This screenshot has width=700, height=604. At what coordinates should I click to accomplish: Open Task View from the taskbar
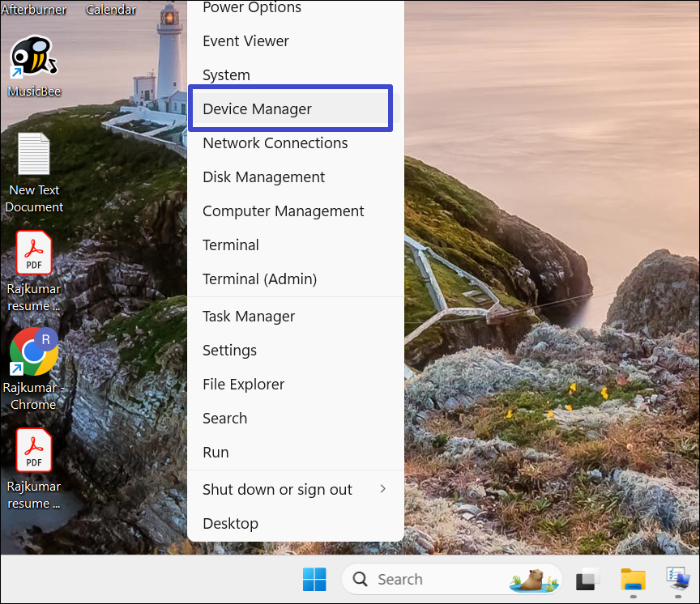pyautogui.click(x=587, y=580)
